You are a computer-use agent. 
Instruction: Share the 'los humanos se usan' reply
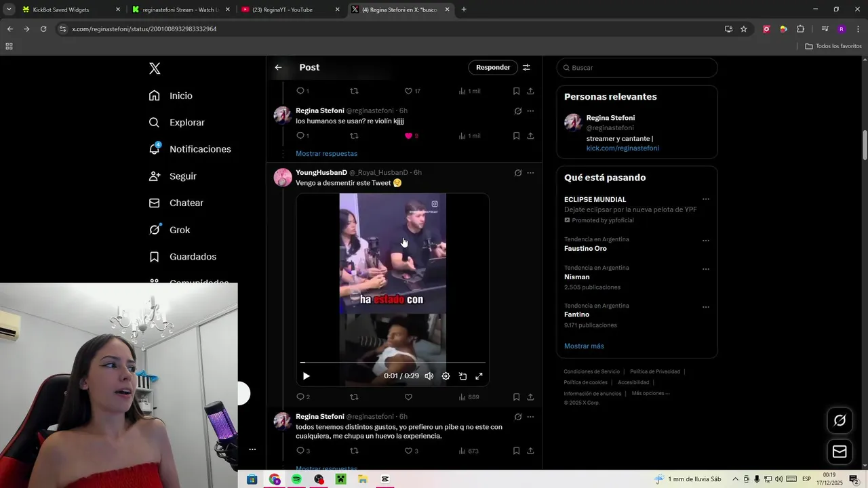pos(530,136)
